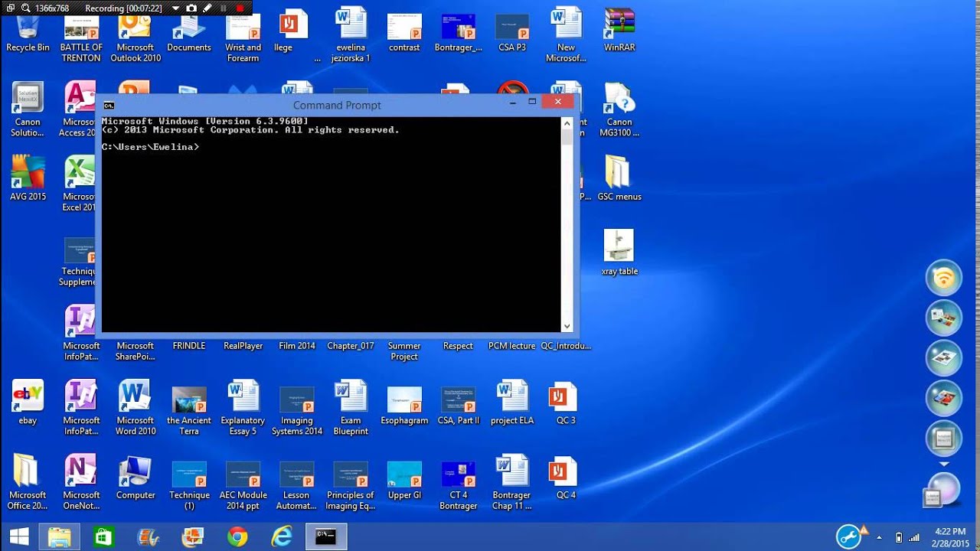This screenshot has height=551, width=980.
Task: Open File Explorer from taskbar
Action: pos(60,537)
